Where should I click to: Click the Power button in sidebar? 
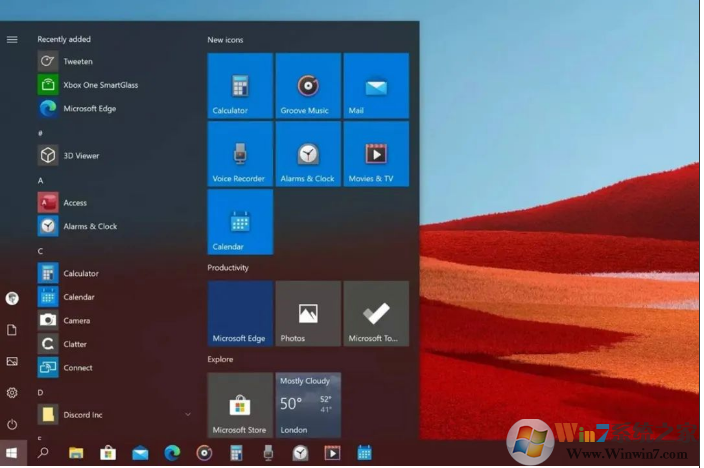pyautogui.click(x=12, y=425)
